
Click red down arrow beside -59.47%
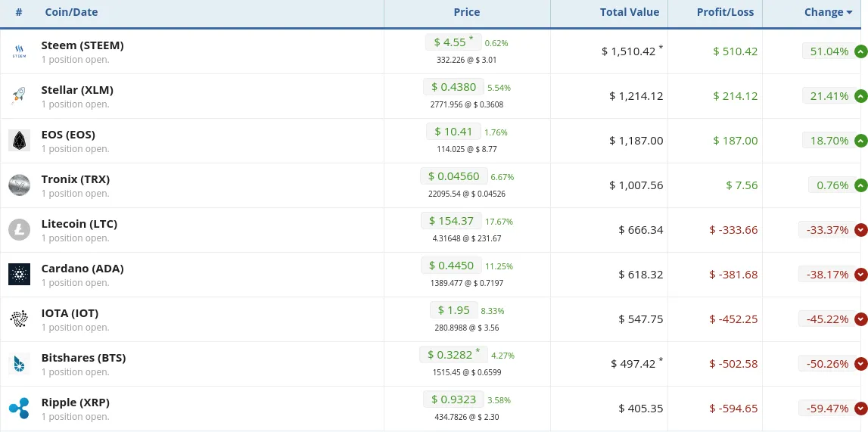coord(860,409)
